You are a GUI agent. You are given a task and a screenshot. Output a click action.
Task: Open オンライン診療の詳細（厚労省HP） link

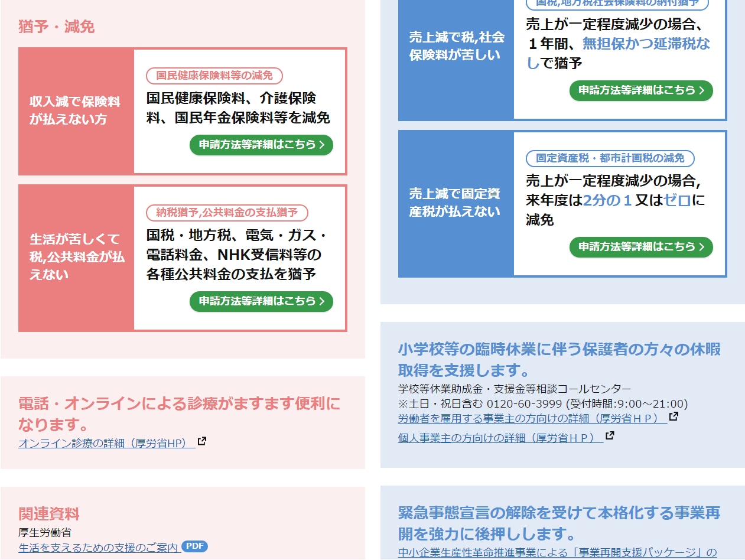tap(106, 443)
